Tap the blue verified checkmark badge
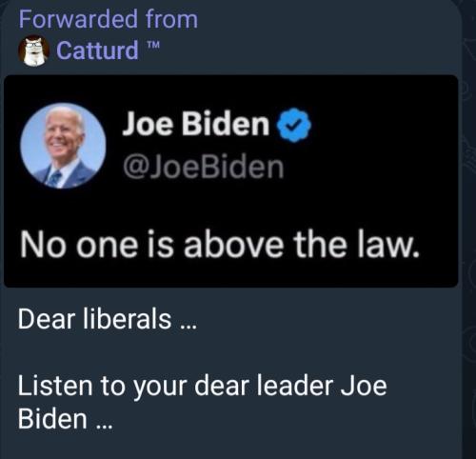The image size is (476, 459). click(294, 125)
